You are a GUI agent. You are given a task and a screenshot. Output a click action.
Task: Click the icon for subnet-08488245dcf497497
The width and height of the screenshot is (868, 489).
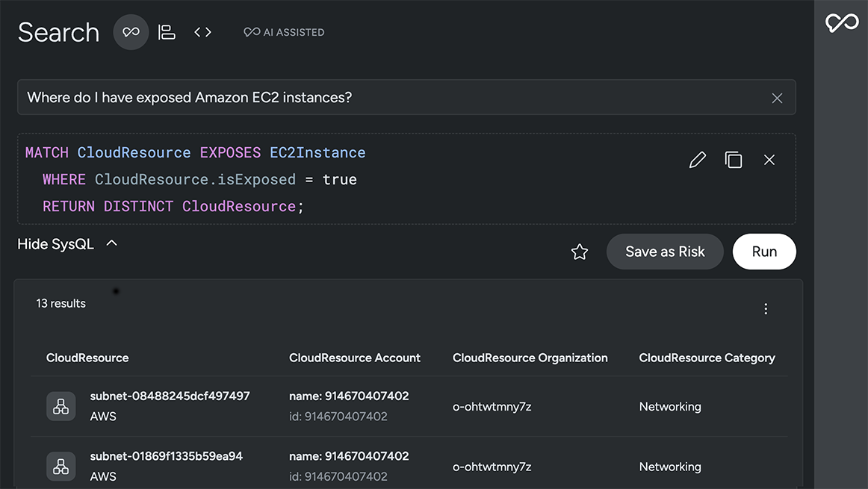[x=61, y=407]
